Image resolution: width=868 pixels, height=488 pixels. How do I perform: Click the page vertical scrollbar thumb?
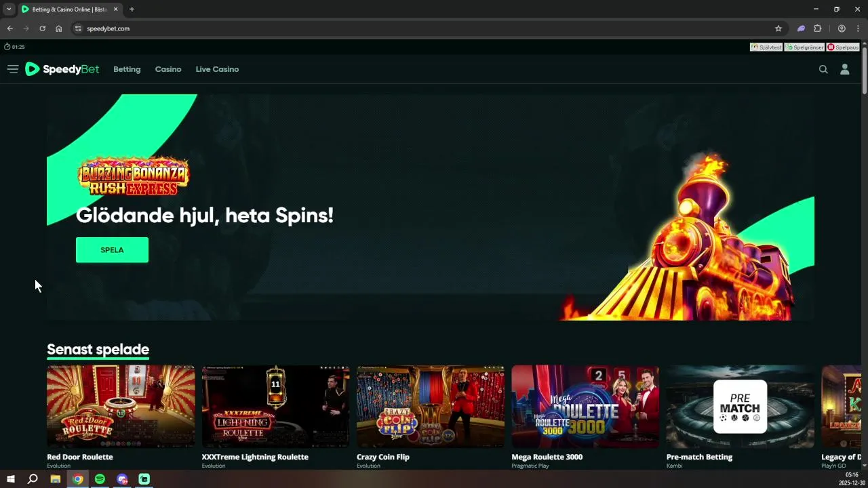pos(865,69)
